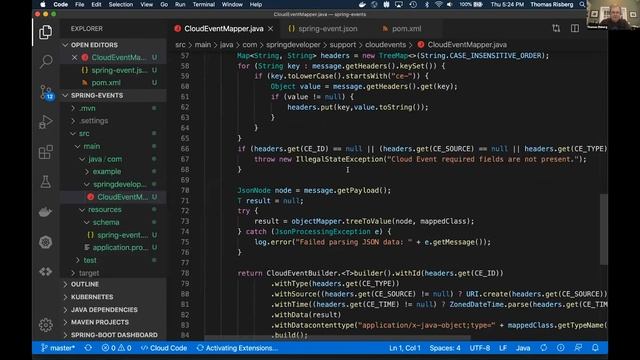Viewport: 640px width, 360px height.
Task: Close the CloudEventMapper.java tab
Action: (271, 29)
